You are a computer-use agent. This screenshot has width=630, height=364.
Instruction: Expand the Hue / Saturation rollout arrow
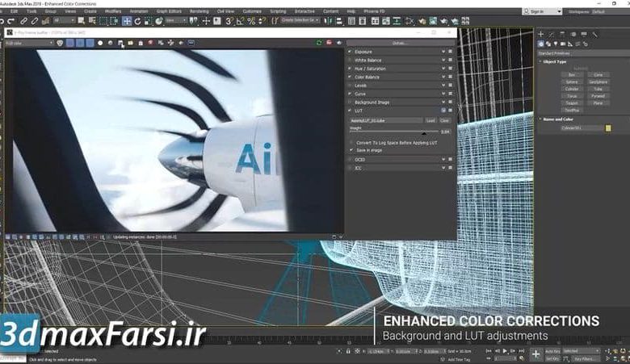(443, 69)
